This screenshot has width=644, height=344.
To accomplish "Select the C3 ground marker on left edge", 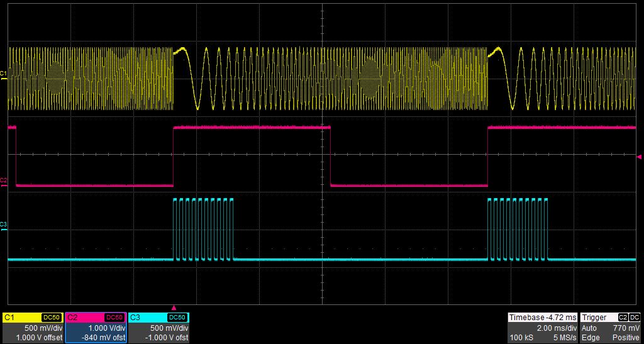I will pos(4,225).
